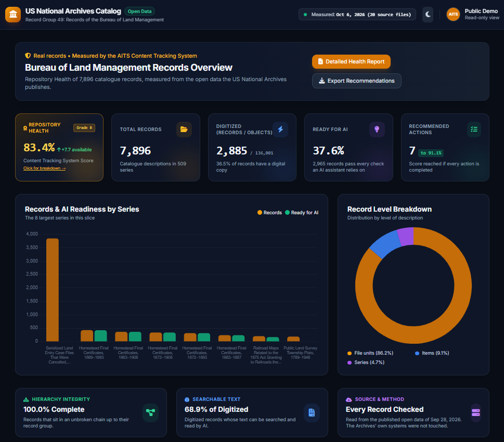Click the Public Demo account name
This screenshot has width=504, height=442.
(481, 11)
